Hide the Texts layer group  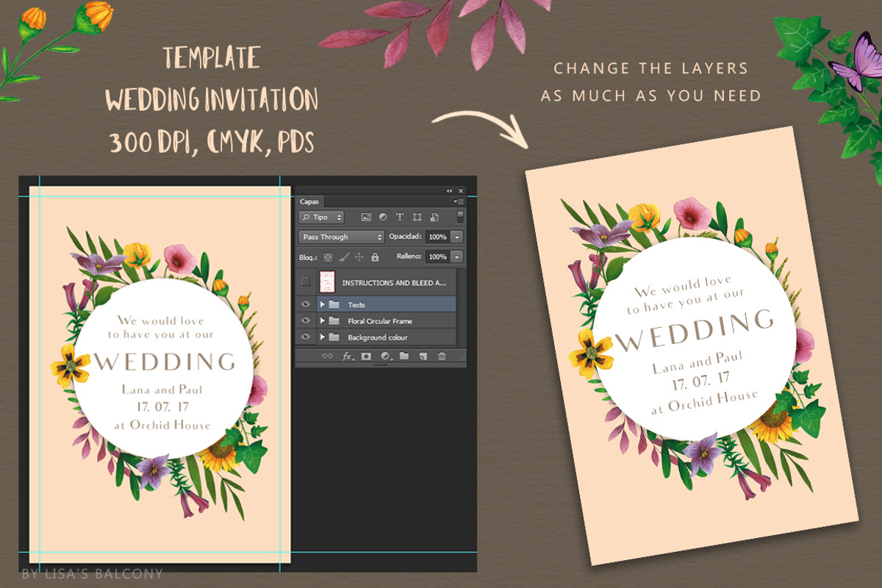pyautogui.click(x=306, y=304)
